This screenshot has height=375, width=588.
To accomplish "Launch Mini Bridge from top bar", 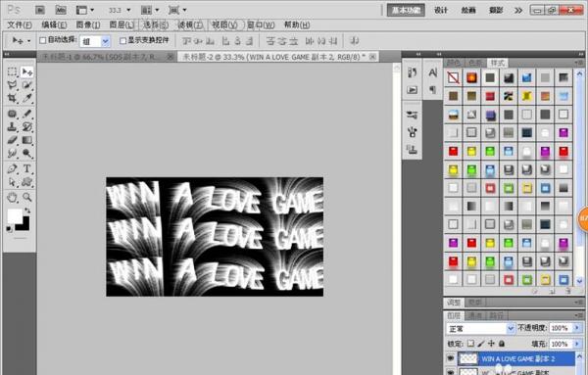I will tap(61, 10).
